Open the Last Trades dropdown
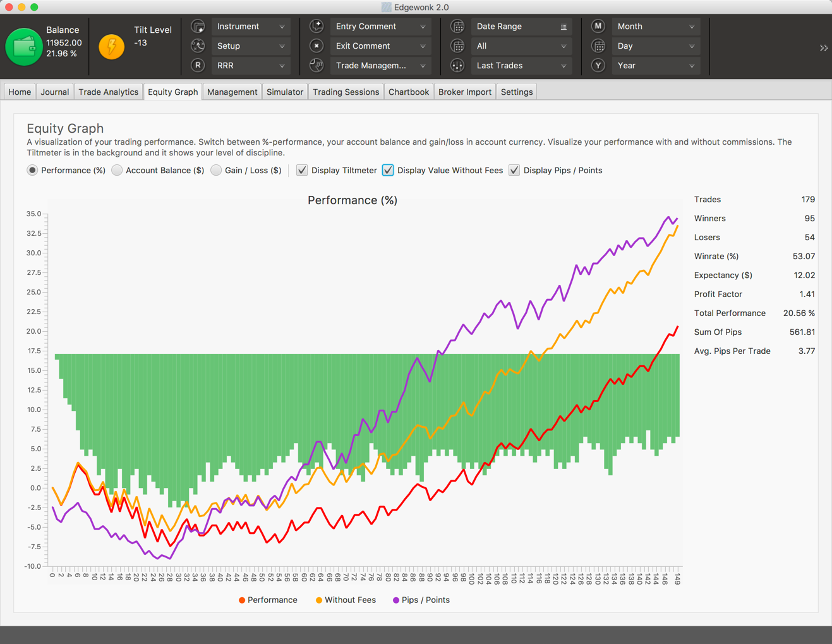This screenshot has width=832, height=644. pos(521,66)
